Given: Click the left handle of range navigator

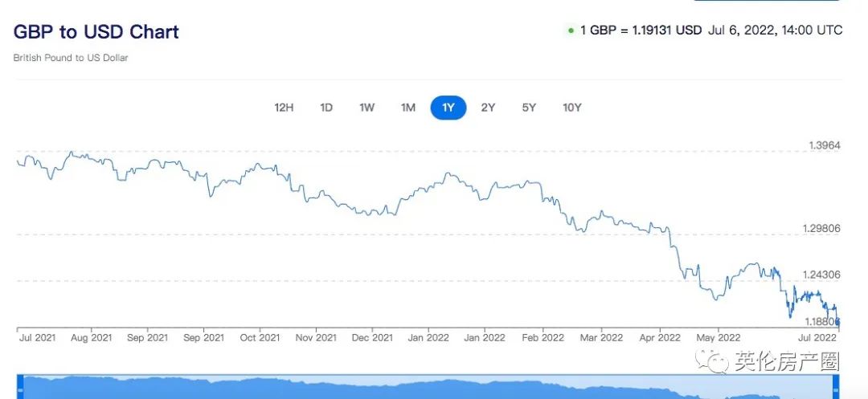Looking at the screenshot, I should (19, 388).
